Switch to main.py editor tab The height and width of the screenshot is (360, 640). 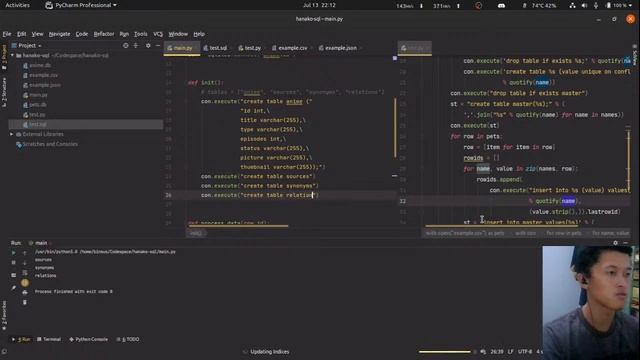(182, 48)
